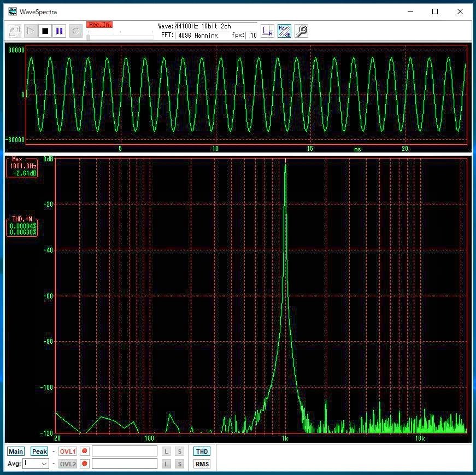
Task: Click the Wave format 44100Hz 16bit field
Action: click(215, 26)
